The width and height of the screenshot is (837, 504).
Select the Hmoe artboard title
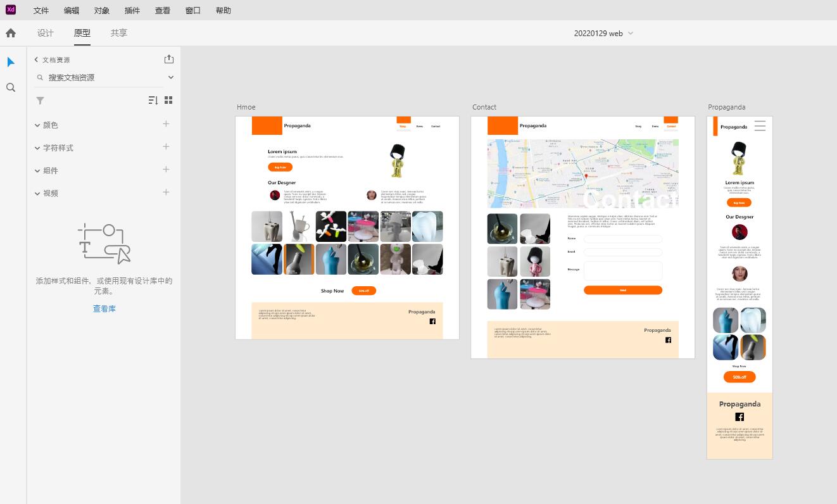(x=246, y=108)
